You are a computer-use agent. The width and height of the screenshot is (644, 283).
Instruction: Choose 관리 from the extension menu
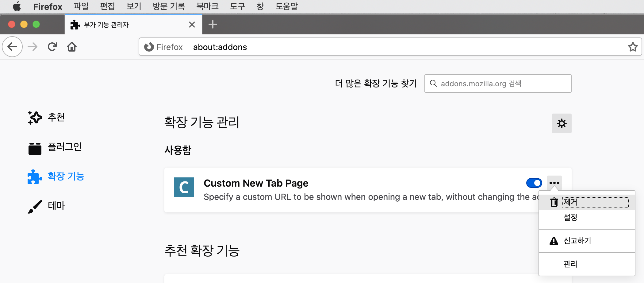(x=587, y=264)
